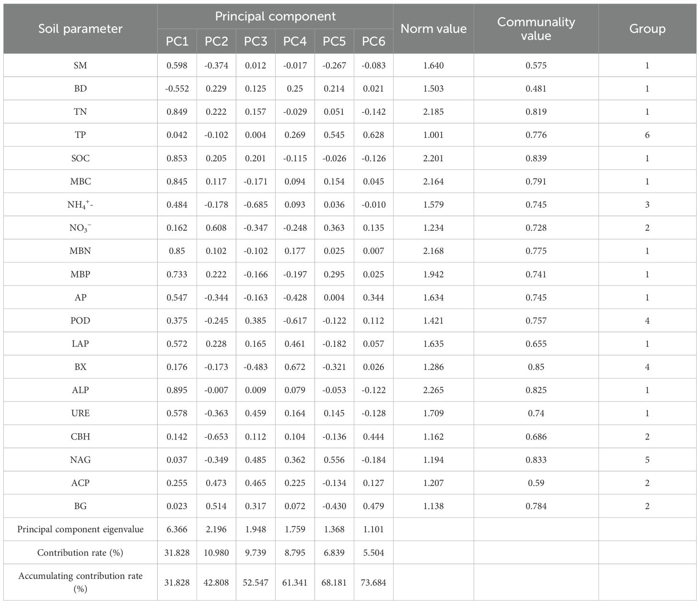
Task: Click the NH4+ row label
Action: 80,205
